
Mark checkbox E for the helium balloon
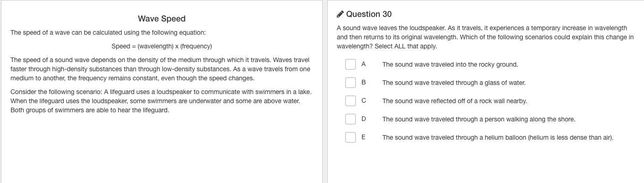[351, 137]
